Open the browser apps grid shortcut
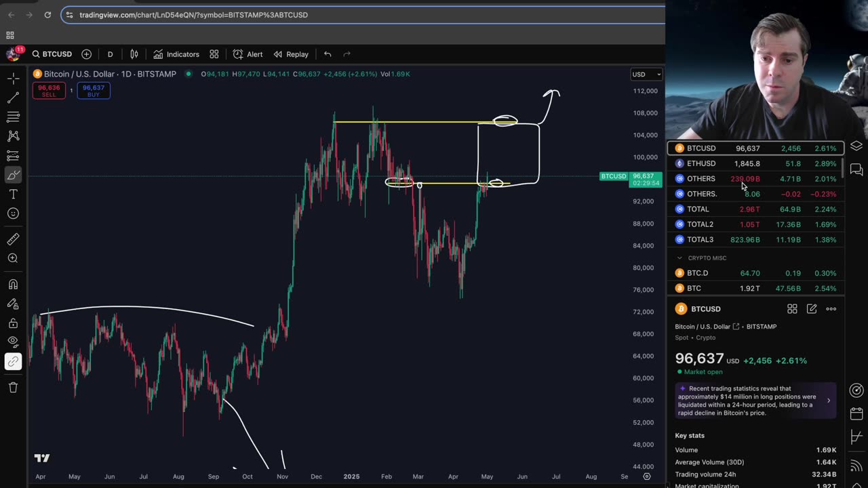The height and width of the screenshot is (488, 868). point(10,35)
